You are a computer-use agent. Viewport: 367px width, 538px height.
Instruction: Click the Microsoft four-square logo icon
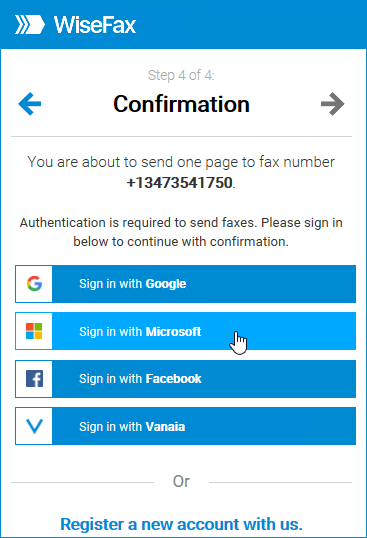pos(34,331)
